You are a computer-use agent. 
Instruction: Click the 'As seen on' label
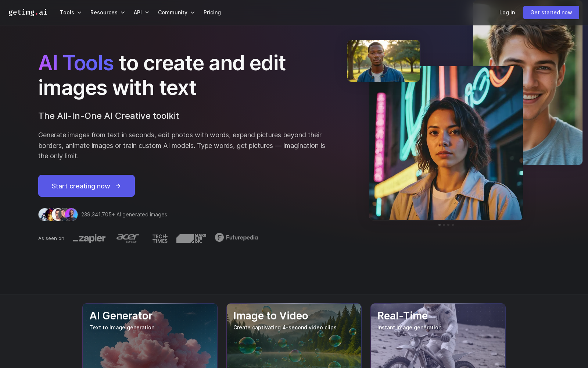(51, 238)
